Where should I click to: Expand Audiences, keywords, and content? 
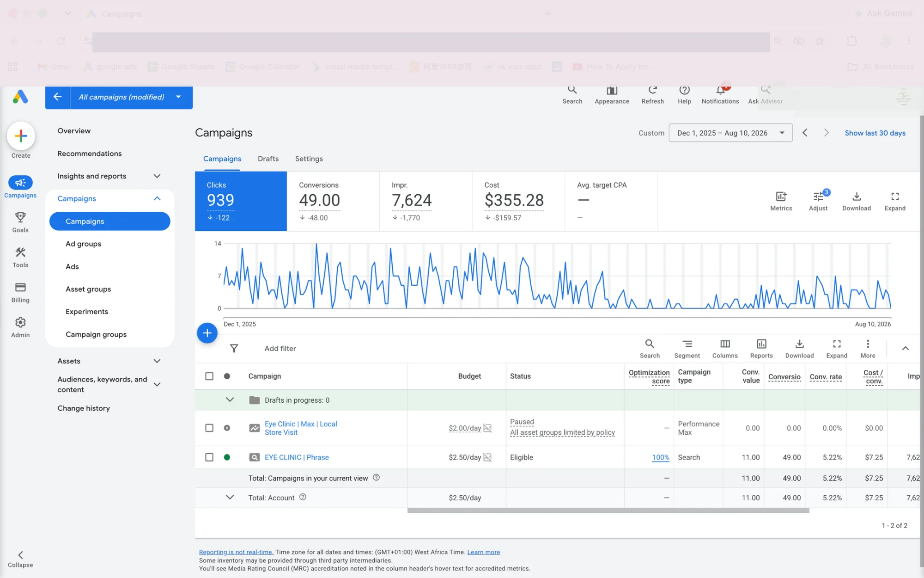[x=157, y=385]
